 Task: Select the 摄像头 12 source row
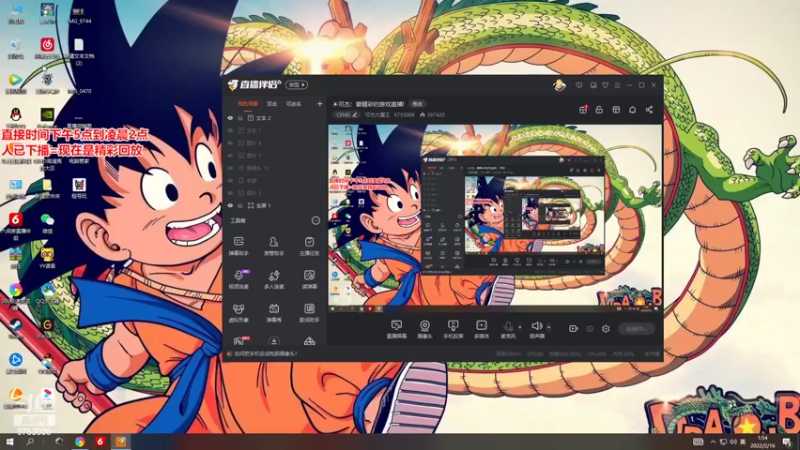pos(274,168)
